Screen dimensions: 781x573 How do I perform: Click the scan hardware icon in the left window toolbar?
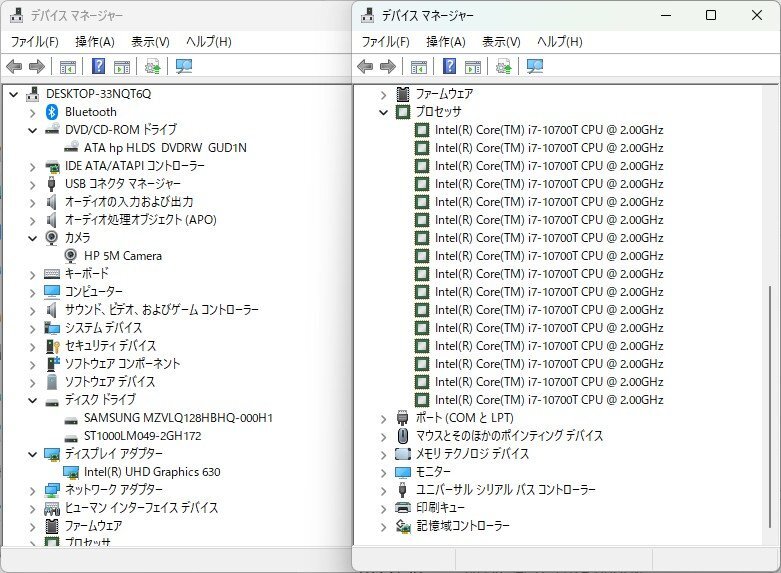(x=153, y=67)
